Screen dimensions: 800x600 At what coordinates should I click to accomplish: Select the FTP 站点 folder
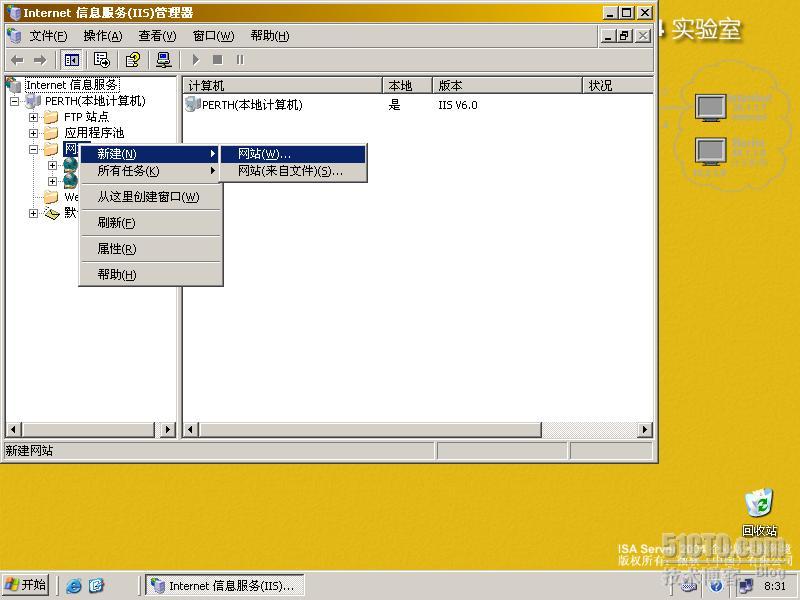tap(86, 117)
